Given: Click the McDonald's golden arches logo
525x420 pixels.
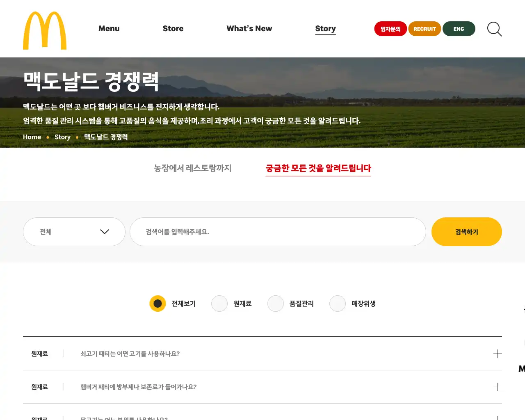Looking at the screenshot, I should [x=45, y=30].
